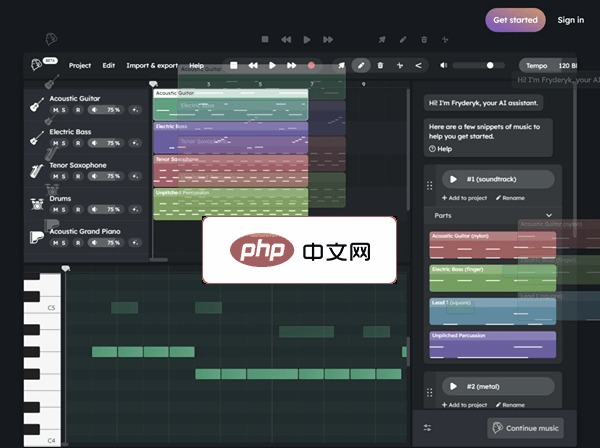Adjust the Drums 75% volume control
The width and height of the screenshot is (600, 448).
coord(106,210)
